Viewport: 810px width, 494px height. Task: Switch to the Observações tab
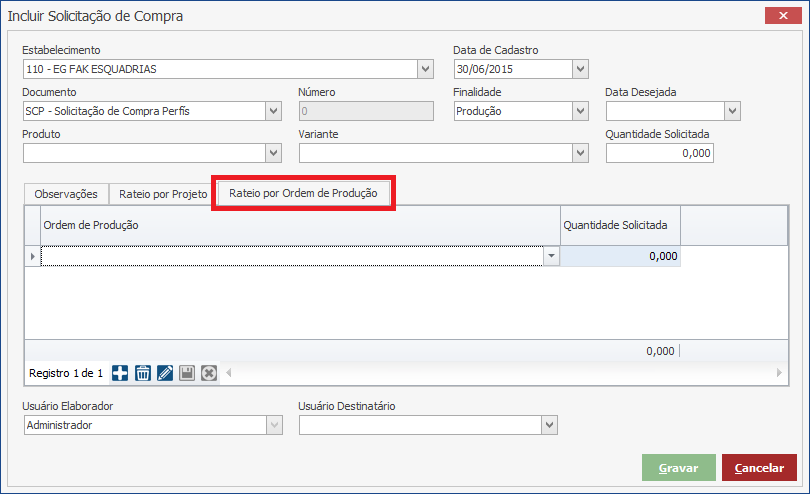click(x=66, y=194)
